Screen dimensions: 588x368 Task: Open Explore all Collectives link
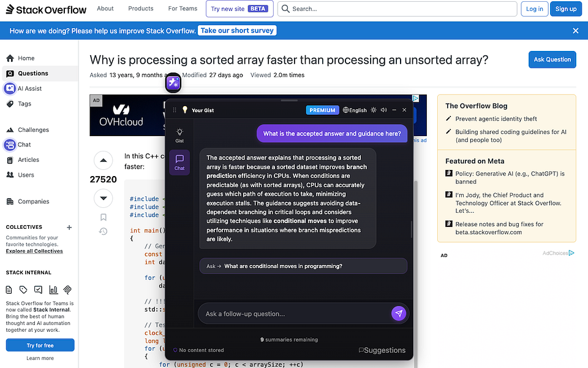click(x=34, y=251)
